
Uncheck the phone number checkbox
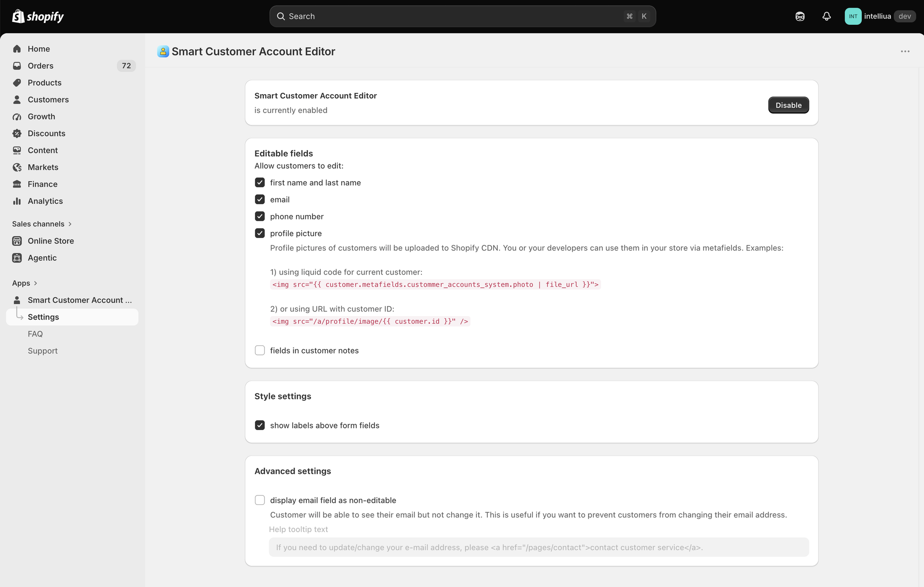[x=260, y=216]
